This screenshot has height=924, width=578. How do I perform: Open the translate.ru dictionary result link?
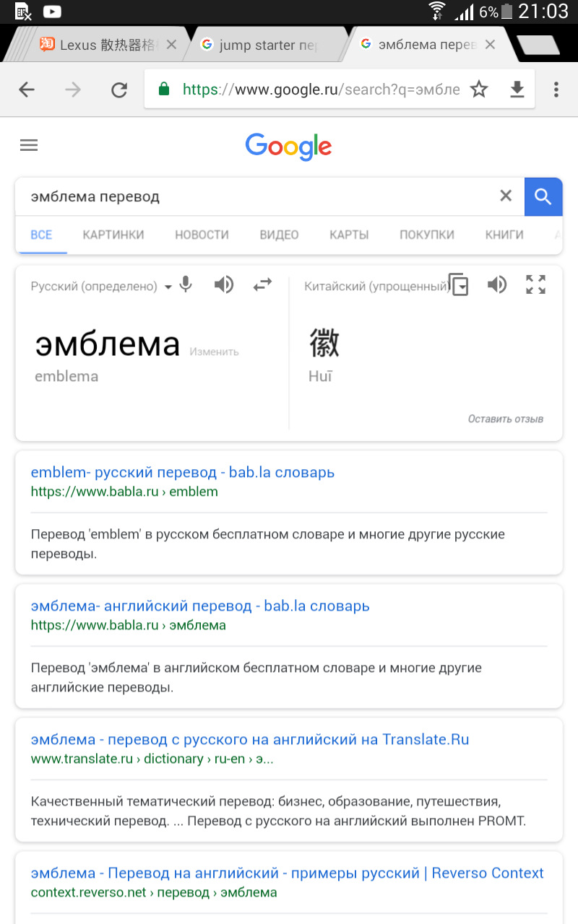(250, 739)
